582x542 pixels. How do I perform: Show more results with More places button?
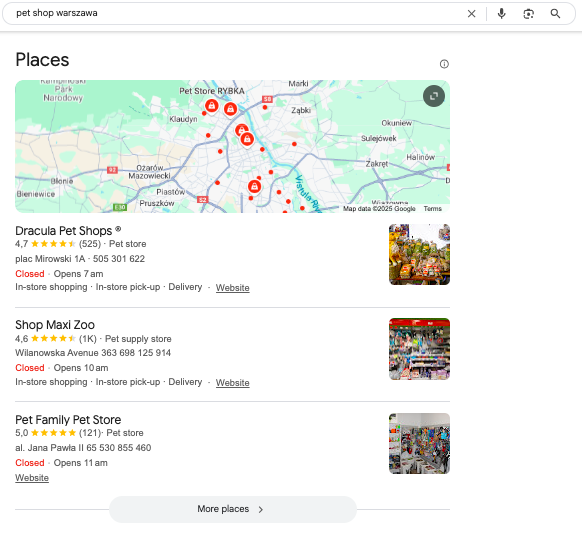point(233,509)
